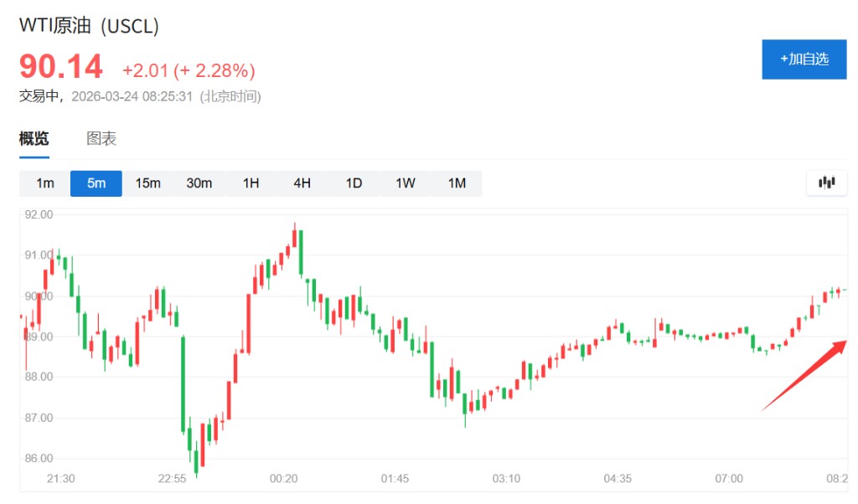
Task: Select the 5m timeframe
Action: click(x=96, y=183)
